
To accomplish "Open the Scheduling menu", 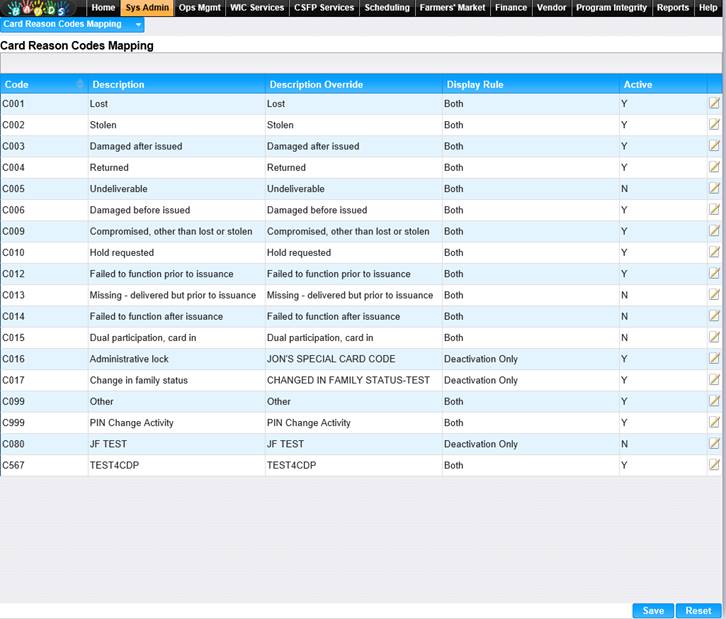I will click(387, 8).
